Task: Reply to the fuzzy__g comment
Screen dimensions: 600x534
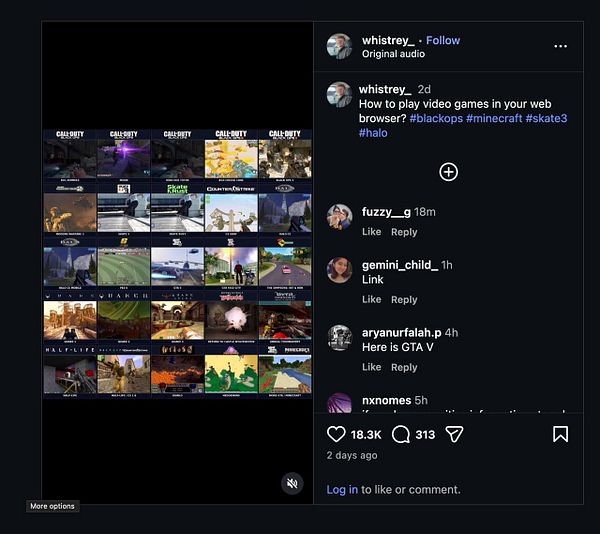Action: click(404, 232)
